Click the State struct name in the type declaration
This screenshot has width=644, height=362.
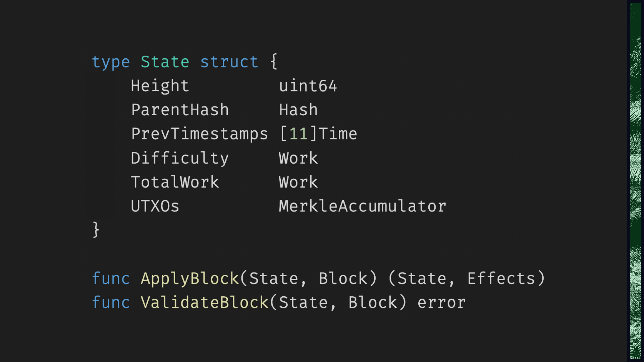click(165, 62)
